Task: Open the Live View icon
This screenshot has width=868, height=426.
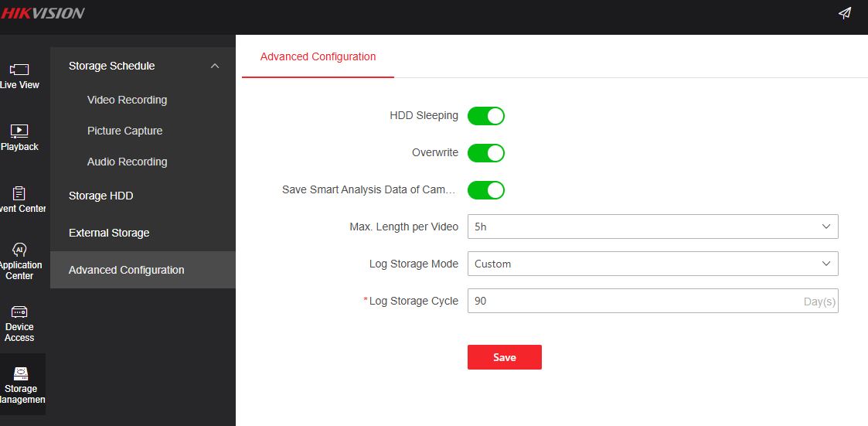Action: [19, 70]
